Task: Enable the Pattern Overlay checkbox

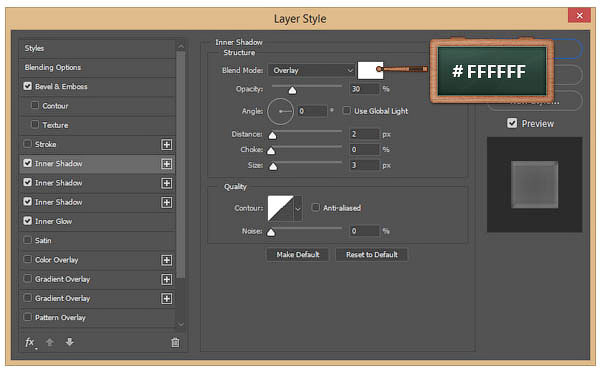Action: (x=28, y=317)
